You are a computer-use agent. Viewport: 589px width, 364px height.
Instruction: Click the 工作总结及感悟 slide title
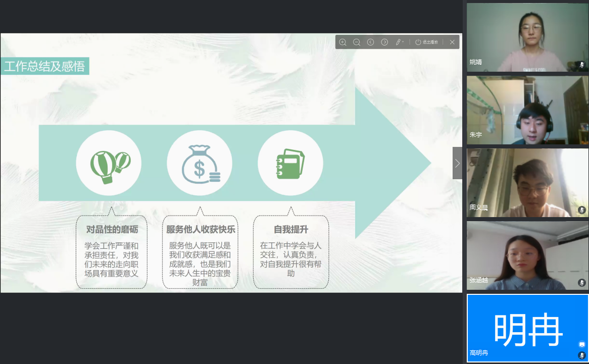45,66
